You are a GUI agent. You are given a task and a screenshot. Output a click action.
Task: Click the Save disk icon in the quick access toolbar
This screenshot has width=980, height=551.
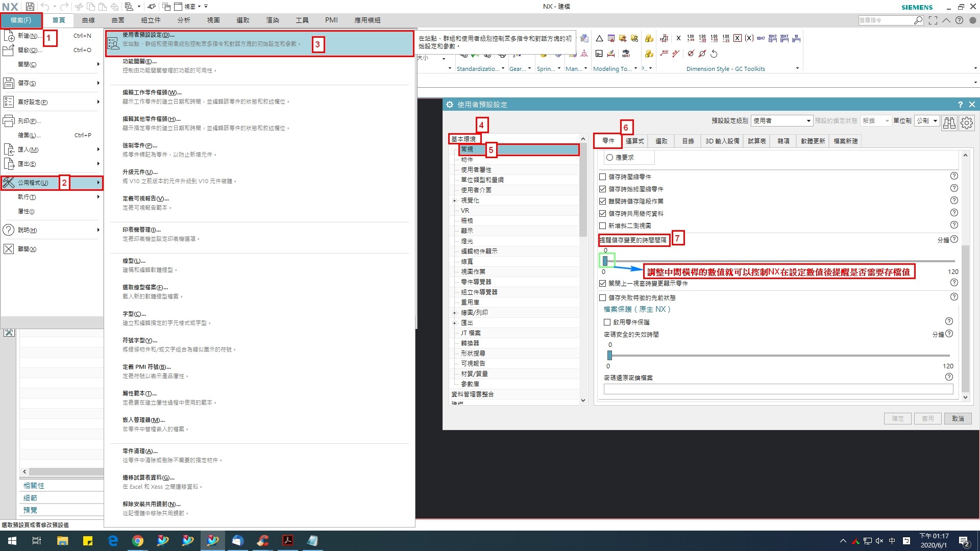pyautogui.click(x=30, y=7)
